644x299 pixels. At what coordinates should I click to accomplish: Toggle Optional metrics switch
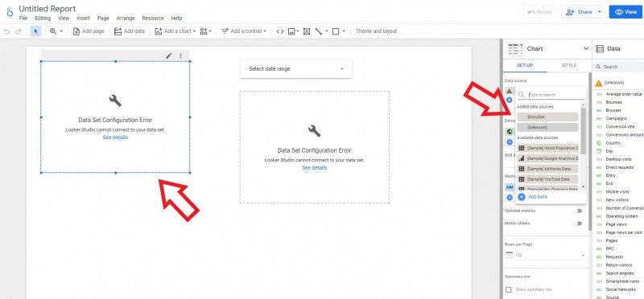579,211
